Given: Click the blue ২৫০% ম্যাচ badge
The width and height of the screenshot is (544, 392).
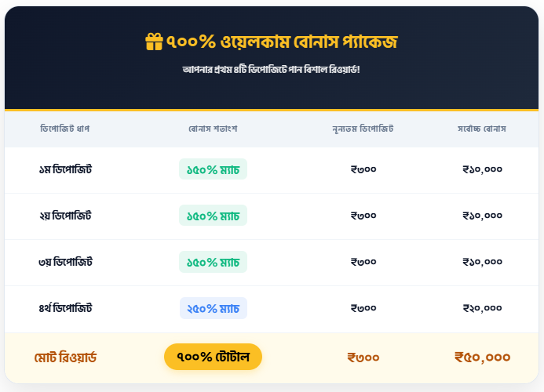Looking at the screenshot, I should click(x=213, y=308).
